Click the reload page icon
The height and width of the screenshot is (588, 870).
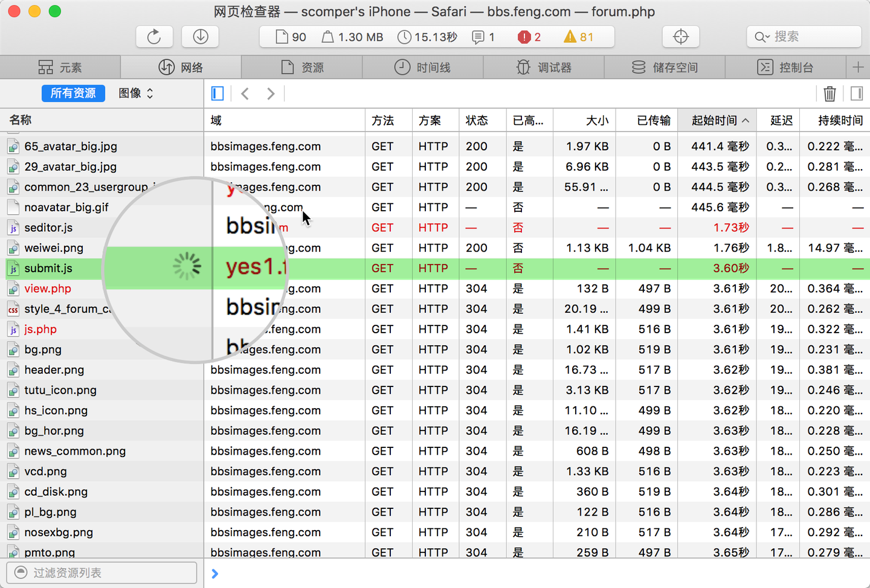pos(154,37)
